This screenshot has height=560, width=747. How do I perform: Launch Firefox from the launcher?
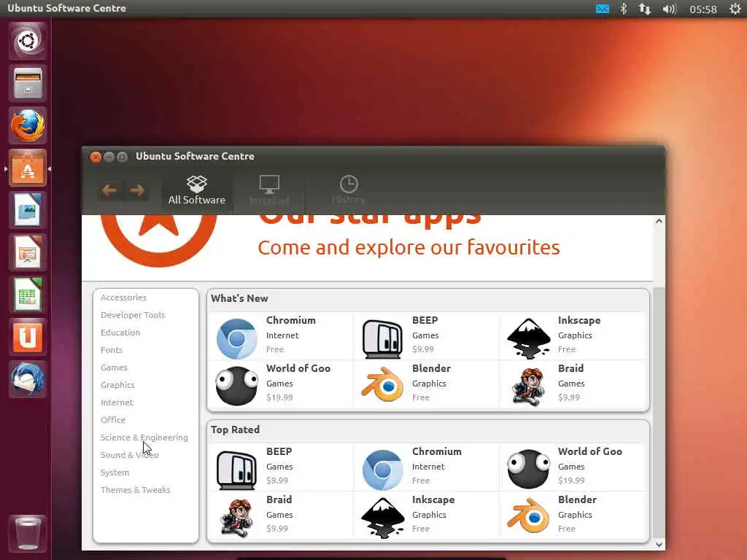28,125
